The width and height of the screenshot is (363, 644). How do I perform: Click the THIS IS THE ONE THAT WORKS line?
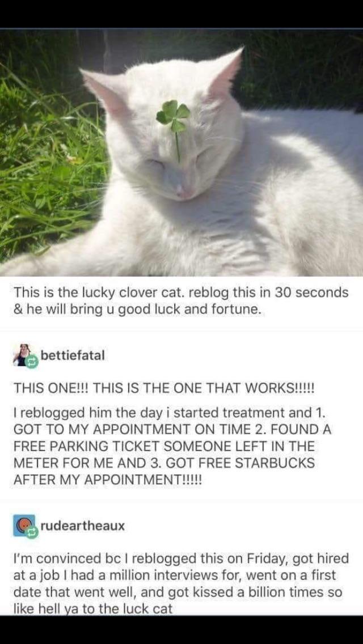pyautogui.click(x=164, y=388)
